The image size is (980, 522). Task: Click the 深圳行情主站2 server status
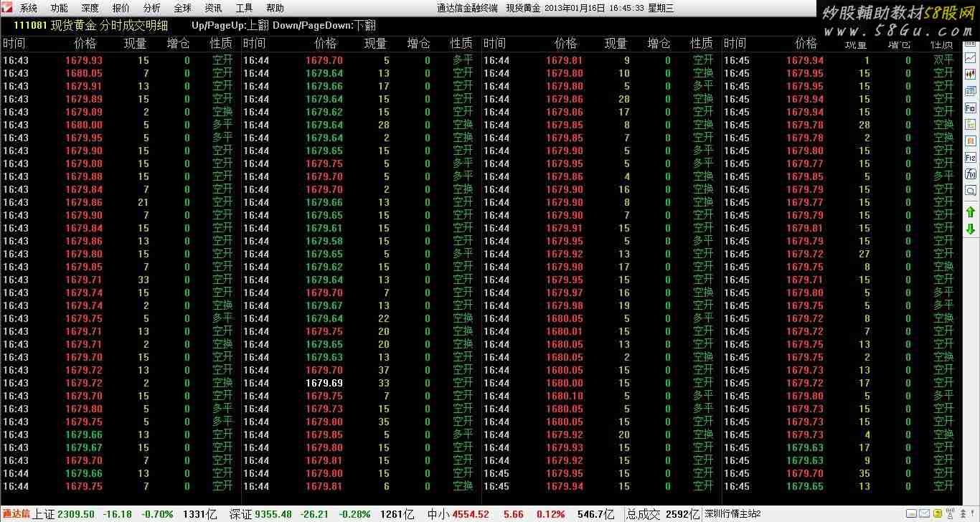pos(732,513)
